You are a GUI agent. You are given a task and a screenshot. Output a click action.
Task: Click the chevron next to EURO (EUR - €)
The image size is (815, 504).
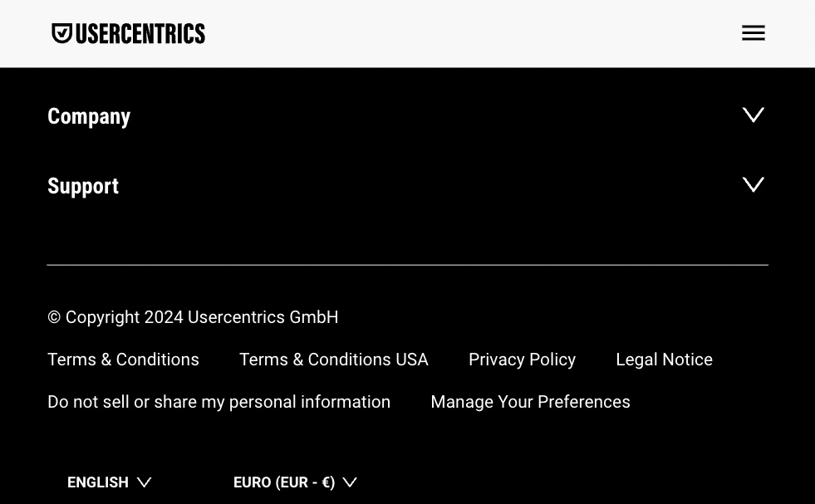[350, 482]
